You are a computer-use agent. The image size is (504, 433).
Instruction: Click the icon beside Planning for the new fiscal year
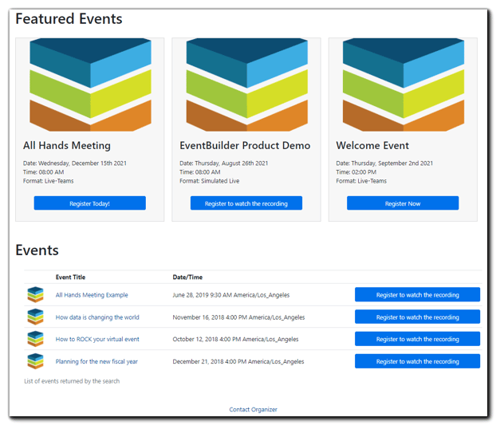[x=35, y=361]
